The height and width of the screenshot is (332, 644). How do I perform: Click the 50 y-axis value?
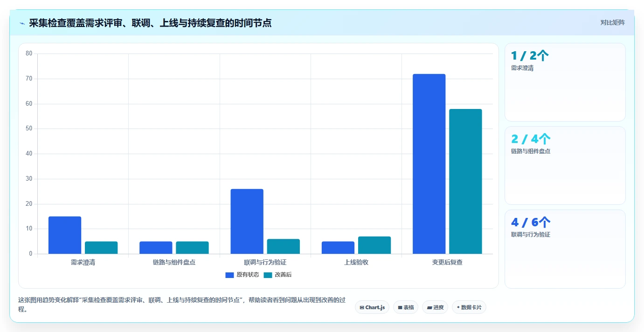(x=29, y=129)
